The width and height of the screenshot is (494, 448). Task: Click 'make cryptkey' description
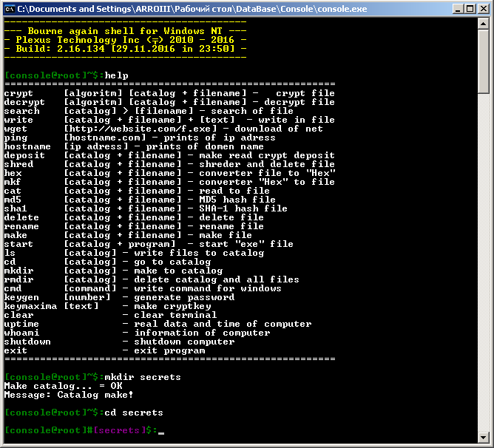click(172, 306)
